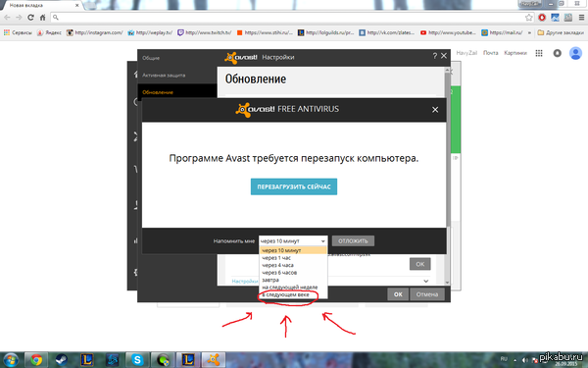588x368 pixels.
Task: Bookmark page with the star icon
Action: pos(529,18)
